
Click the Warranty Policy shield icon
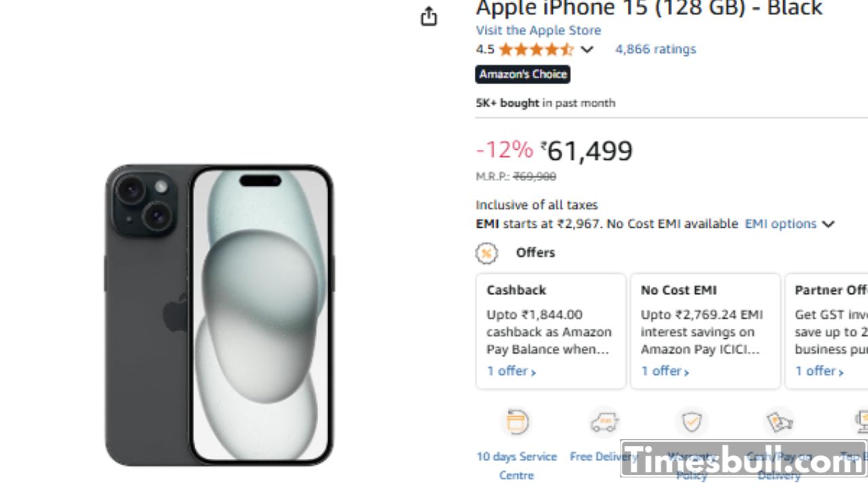tap(691, 422)
